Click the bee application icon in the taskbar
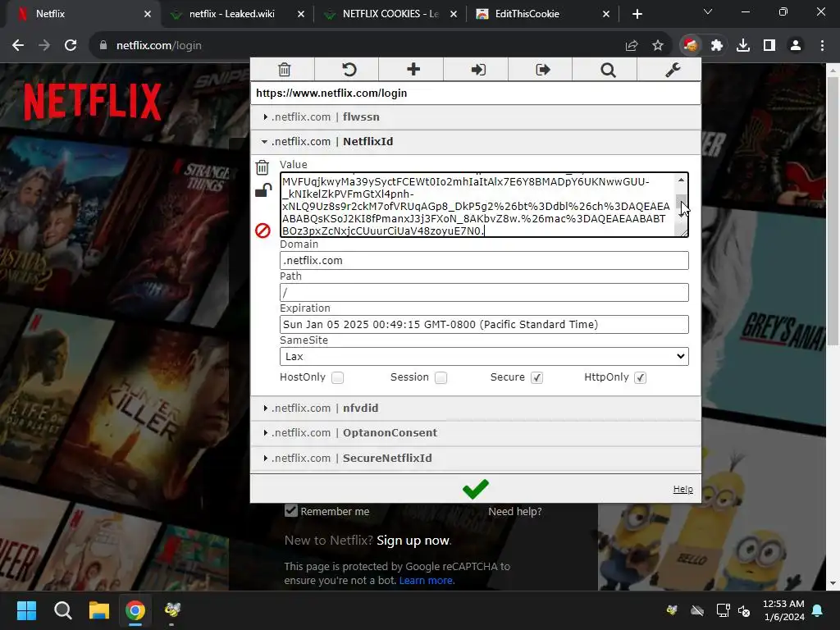Screen dimensions: 840x630 [x=172, y=609]
